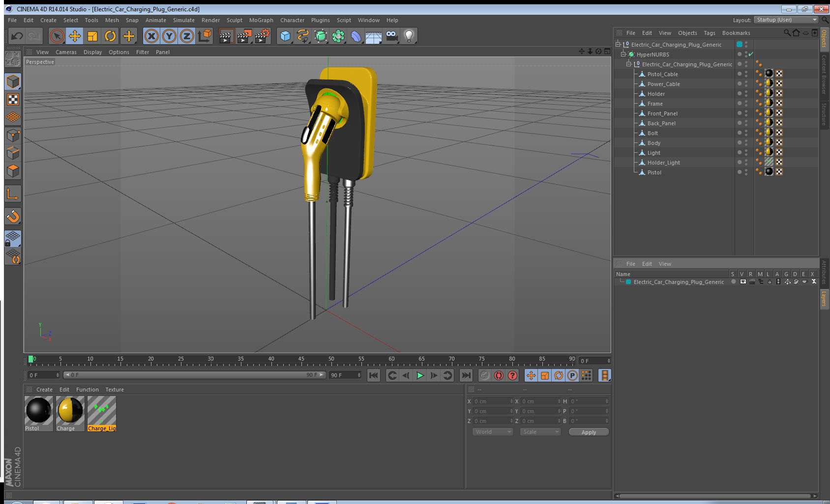This screenshot has width=830, height=504.
Task: Open the viewport Display menu
Action: tap(92, 52)
